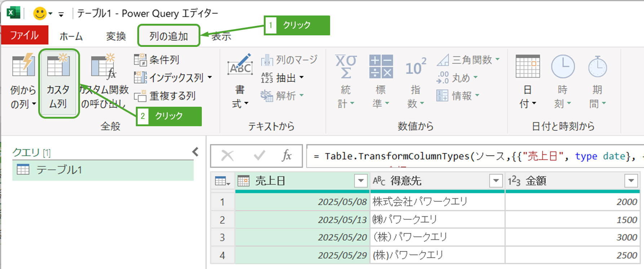Select the テーブル1 query
The width and height of the screenshot is (644, 269).
tap(103, 170)
